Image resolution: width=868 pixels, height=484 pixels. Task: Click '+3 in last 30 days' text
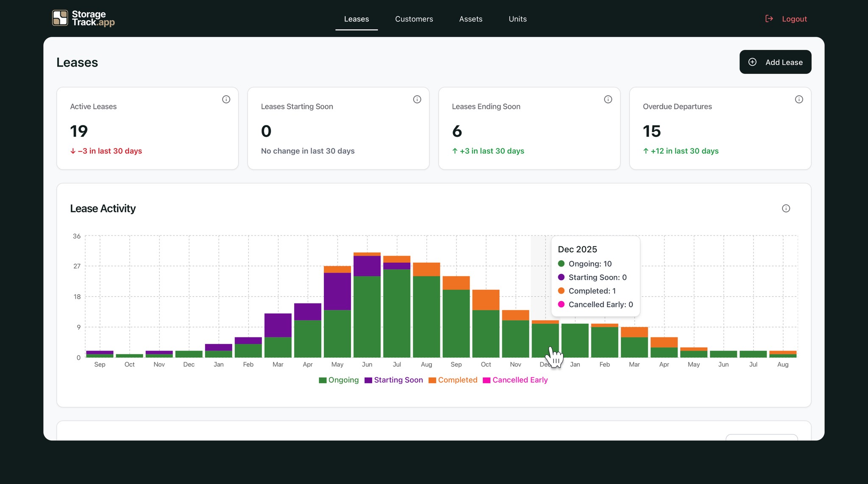[x=492, y=151]
